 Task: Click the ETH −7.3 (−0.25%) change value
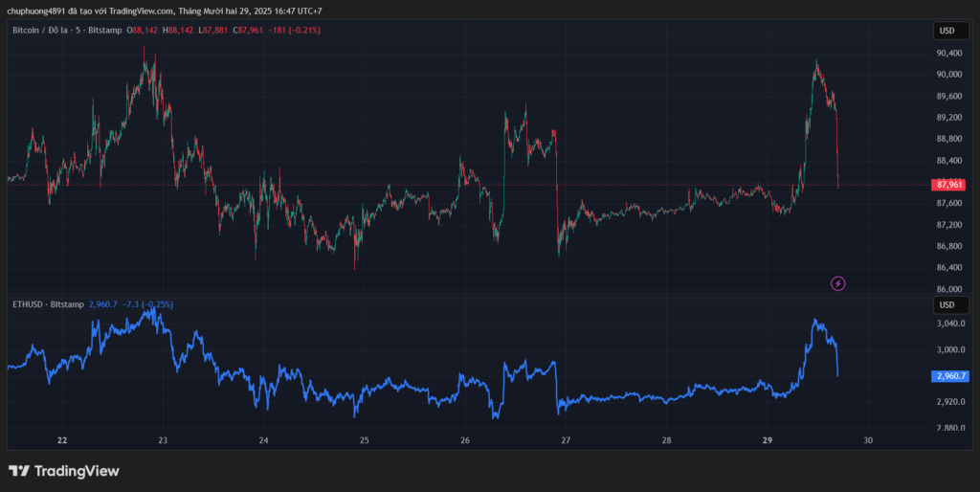(147, 304)
